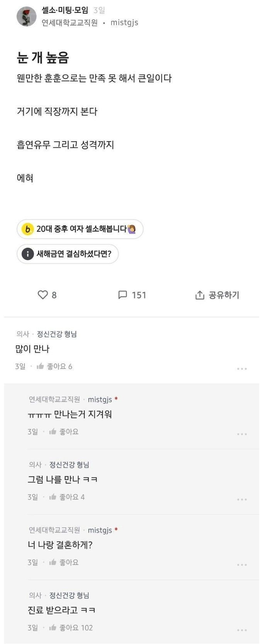Viewport: 260px width, 644px height.
Task: Open more options for '많이 만나' comment
Action: click(242, 369)
